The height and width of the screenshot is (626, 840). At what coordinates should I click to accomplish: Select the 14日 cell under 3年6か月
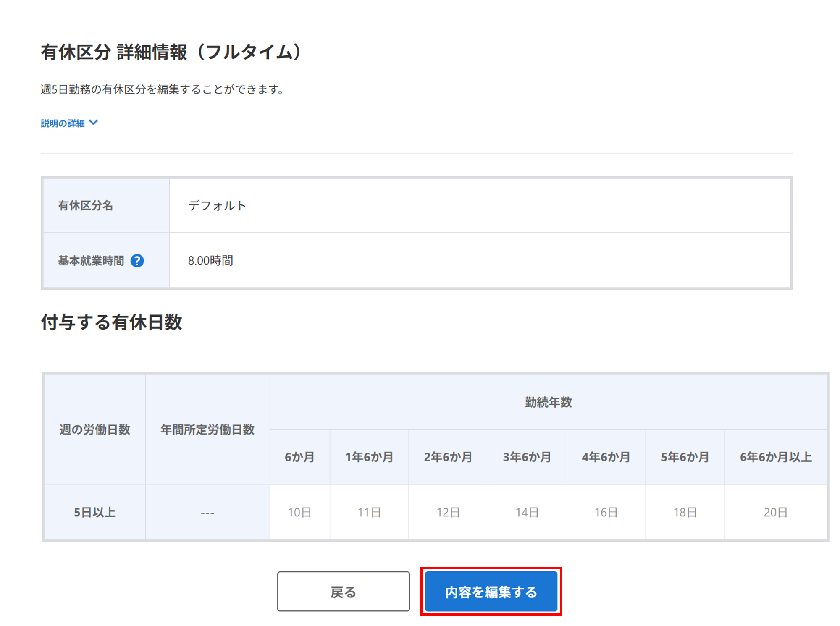(x=527, y=512)
